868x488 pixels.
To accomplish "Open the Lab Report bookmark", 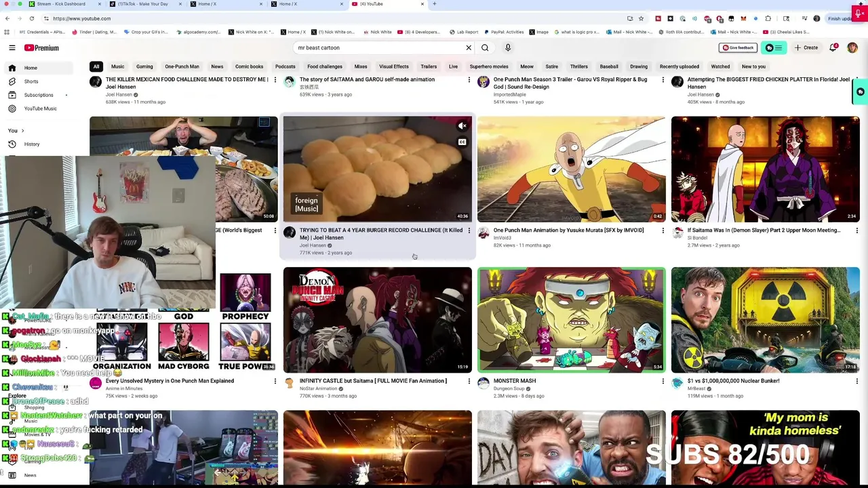I will click(x=464, y=32).
